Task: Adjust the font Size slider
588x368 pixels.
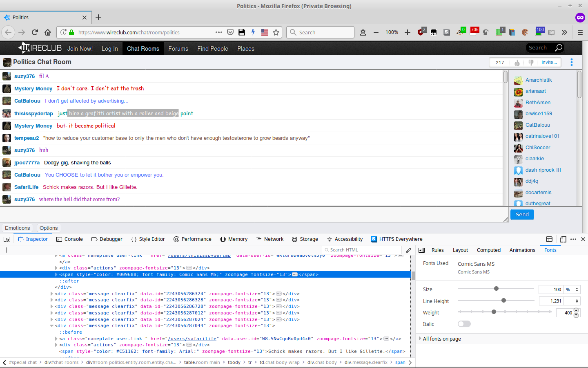Action: tap(496, 289)
